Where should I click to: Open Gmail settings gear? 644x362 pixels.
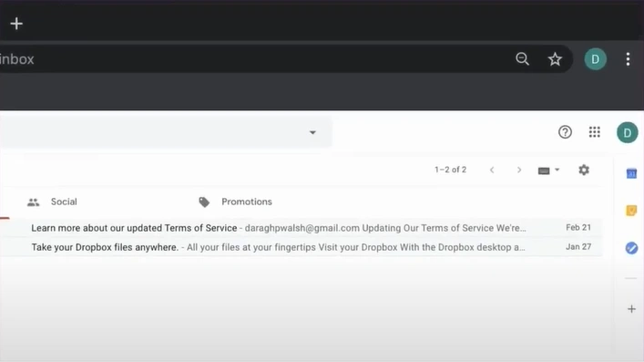[584, 170]
